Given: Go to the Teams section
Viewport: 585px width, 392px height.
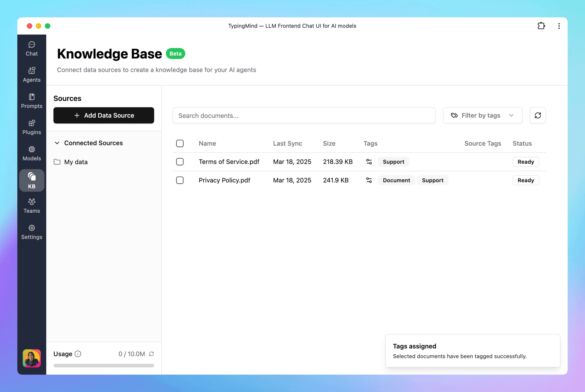Looking at the screenshot, I should pos(31,206).
